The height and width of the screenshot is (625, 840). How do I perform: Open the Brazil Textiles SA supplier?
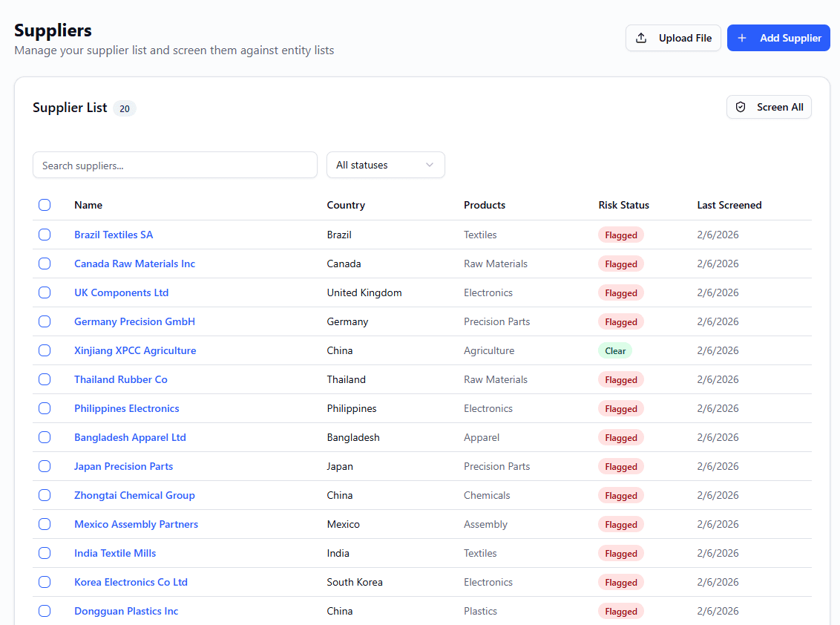114,234
